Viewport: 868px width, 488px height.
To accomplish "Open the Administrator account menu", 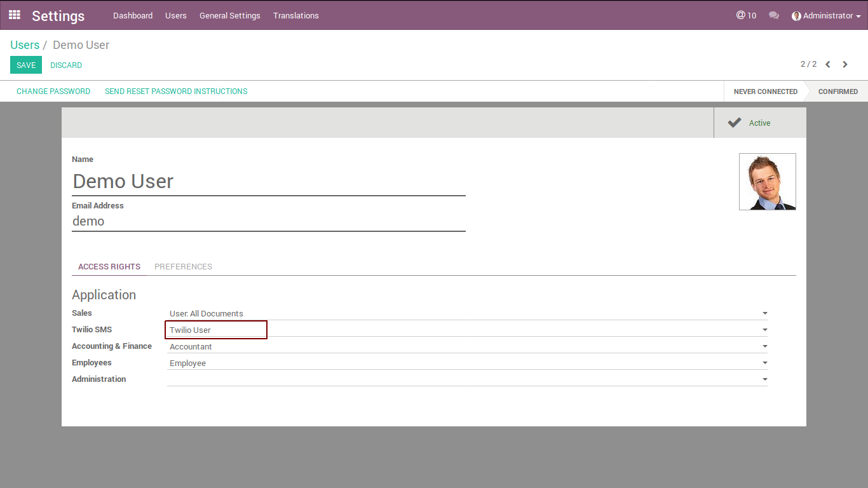I will (x=826, y=15).
